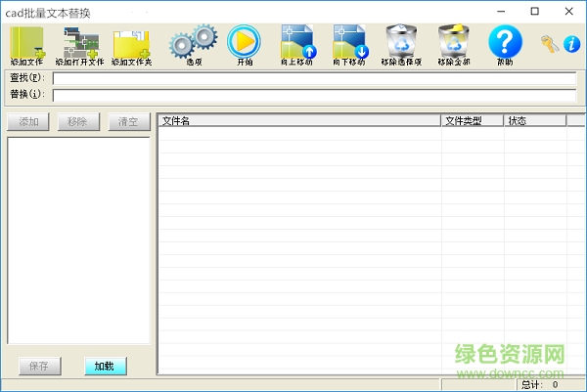This screenshot has height=392, width=587.
Task: Click into the 查找 find text field
Action: point(314,78)
